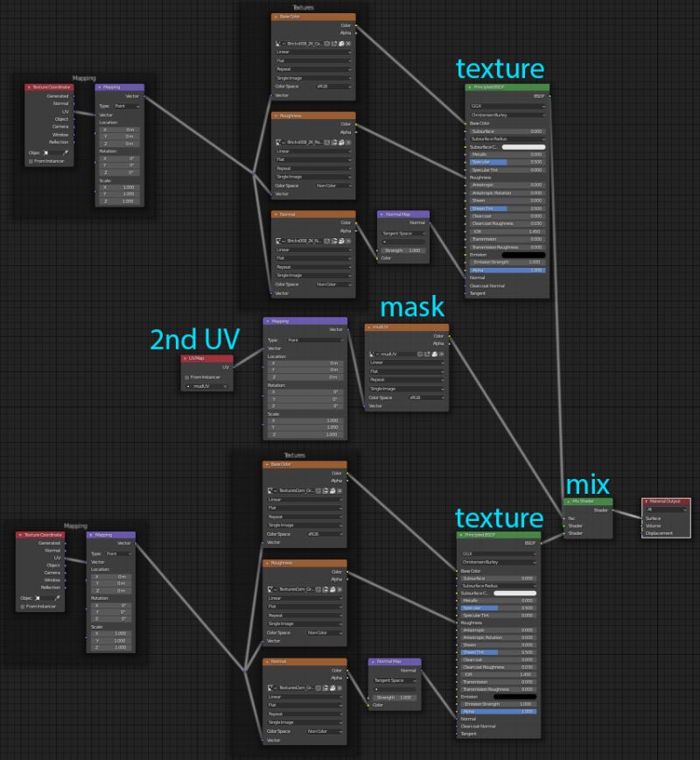Image resolution: width=700 pixels, height=760 pixels.
Task: Open an image file in the top Roughness texture node
Action: 333,142
